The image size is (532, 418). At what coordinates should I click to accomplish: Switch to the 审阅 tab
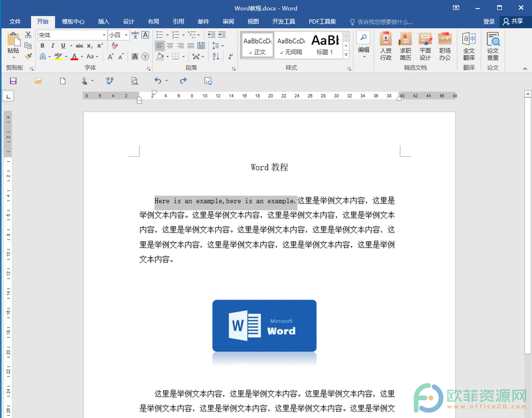pos(228,22)
